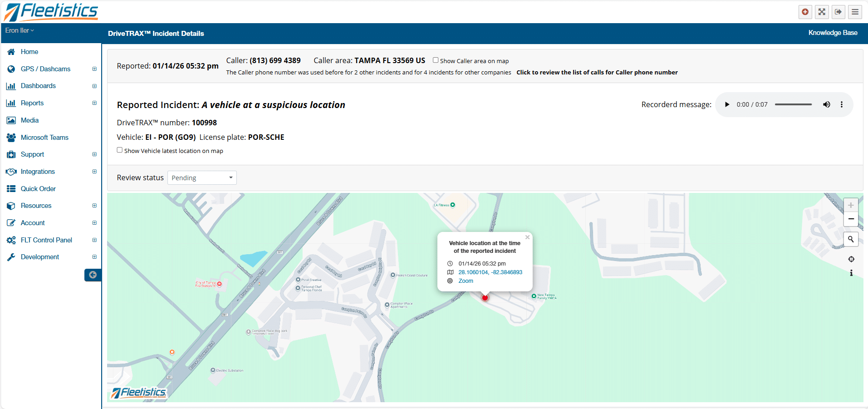Open the map search magnifier tool

click(x=851, y=239)
